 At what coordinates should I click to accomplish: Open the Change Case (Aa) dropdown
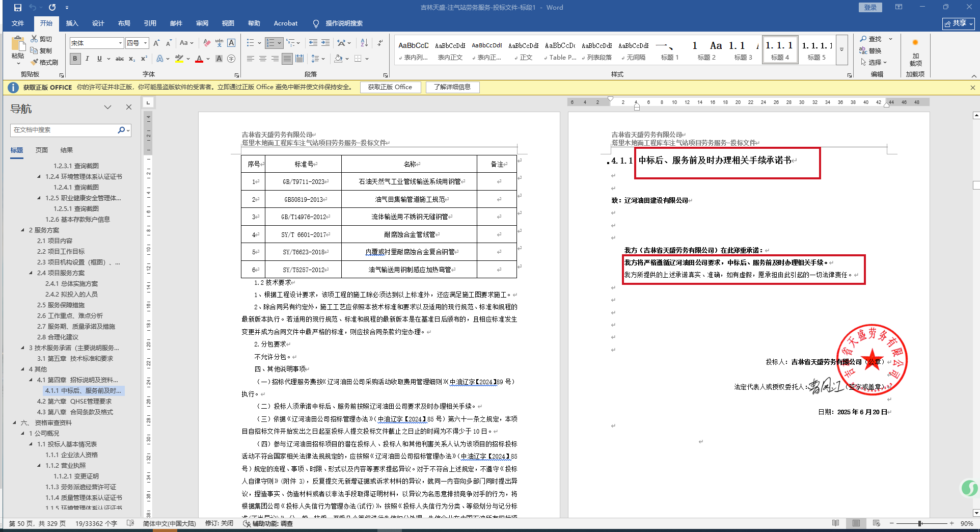tap(186, 43)
